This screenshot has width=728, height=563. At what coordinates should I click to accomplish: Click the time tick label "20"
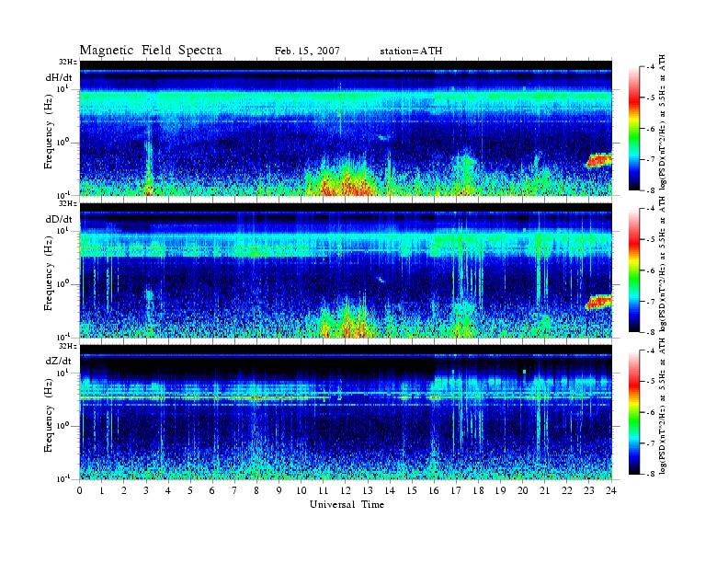point(523,490)
